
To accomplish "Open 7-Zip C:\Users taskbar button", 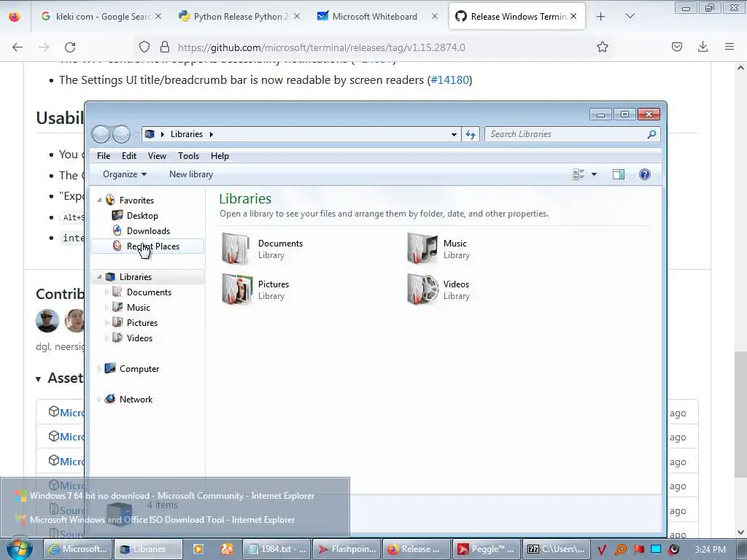I will coord(556,549).
